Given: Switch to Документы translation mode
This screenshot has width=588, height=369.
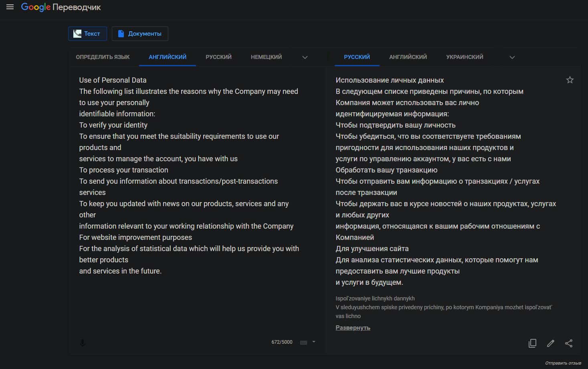Looking at the screenshot, I should pos(140,34).
